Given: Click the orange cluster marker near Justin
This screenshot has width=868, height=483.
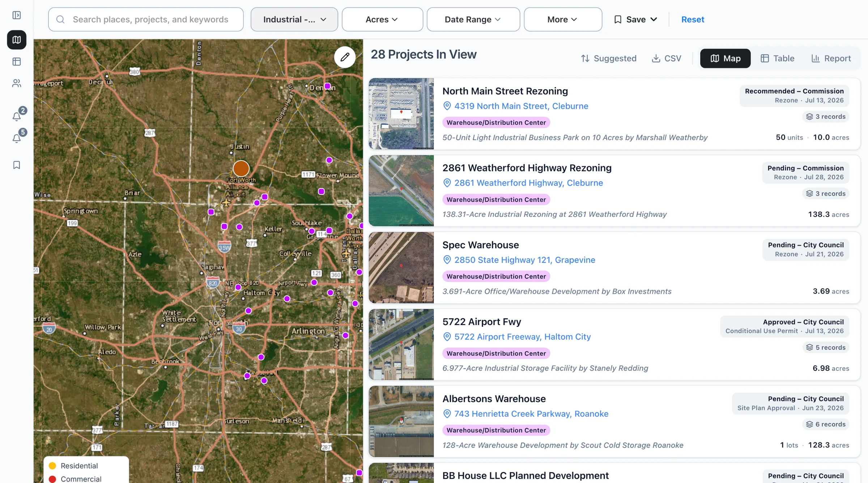Looking at the screenshot, I should click(x=241, y=168).
